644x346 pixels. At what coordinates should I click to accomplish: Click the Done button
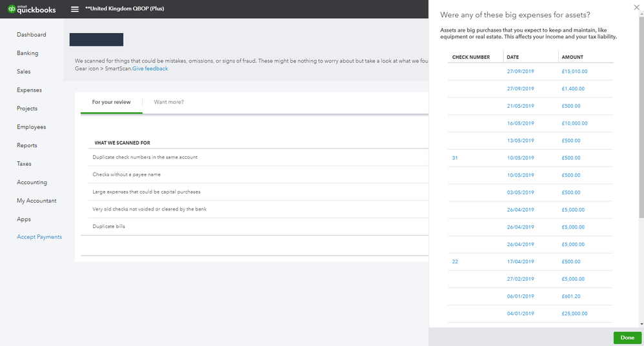(627, 338)
